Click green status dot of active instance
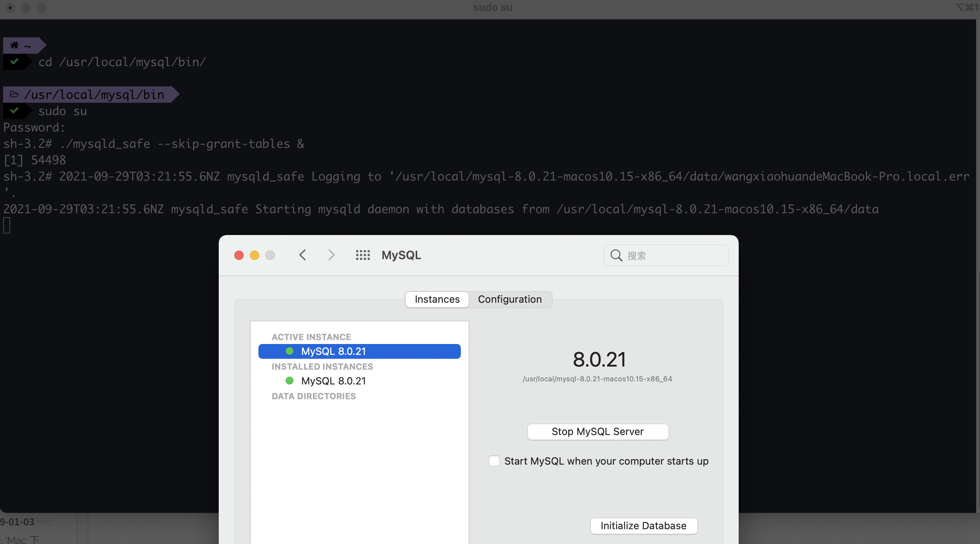This screenshot has width=980, height=544. click(290, 351)
